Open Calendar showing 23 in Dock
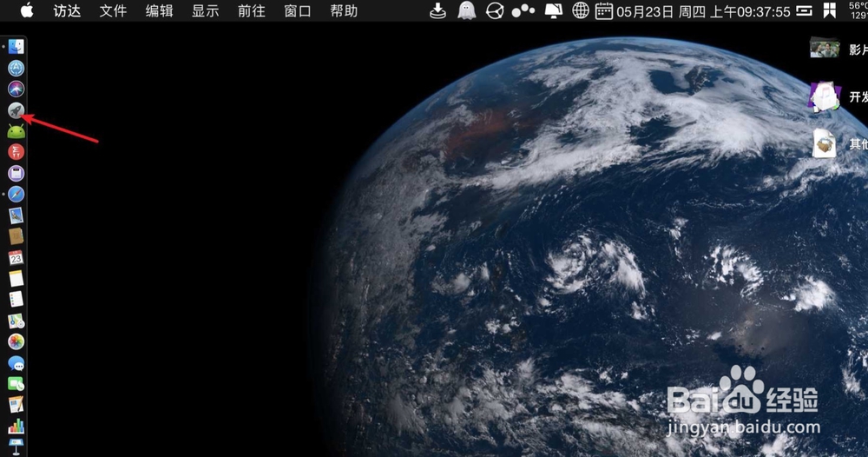This screenshot has width=868, height=457. click(16, 257)
